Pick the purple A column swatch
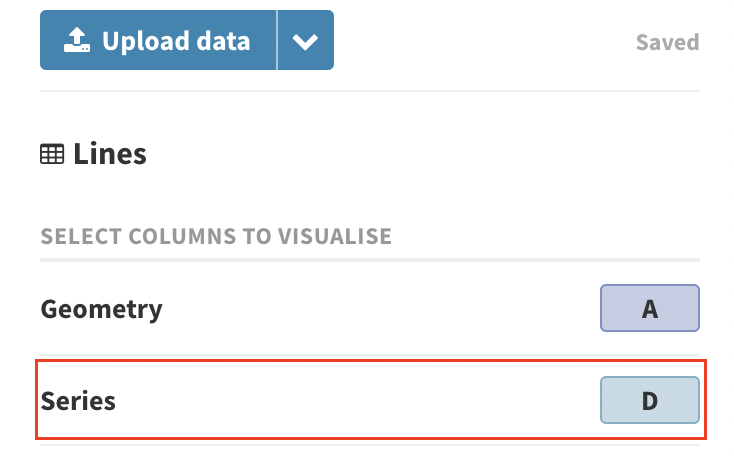This screenshot has width=734, height=472. (x=650, y=308)
